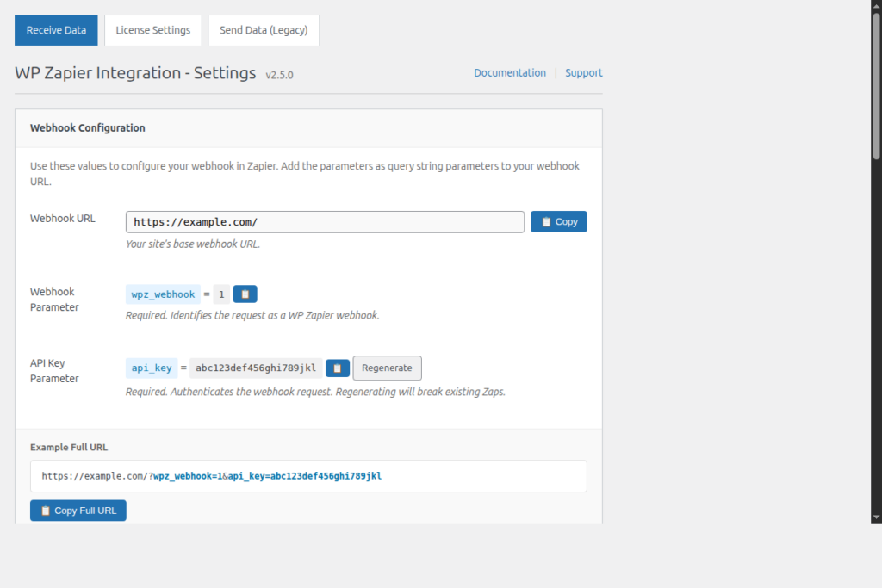Screen dimensions: 882x588
Task: Click the webhook parameter value 1
Action: (x=221, y=294)
